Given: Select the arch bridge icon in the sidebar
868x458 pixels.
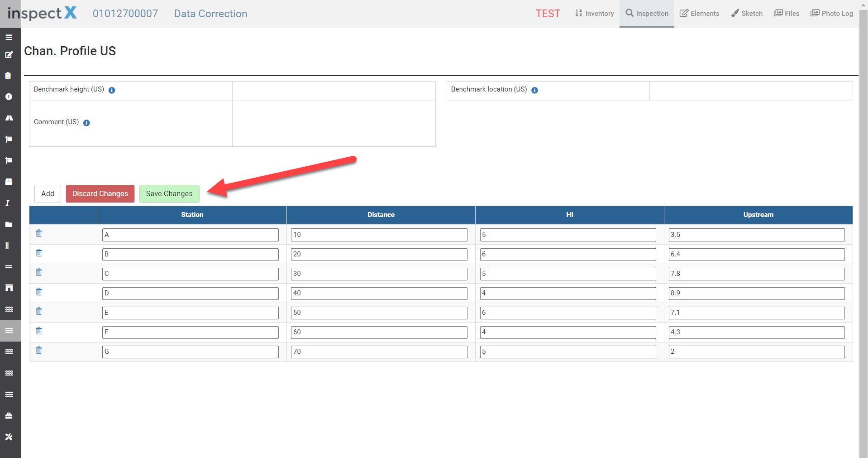Looking at the screenshot, I should [x=9, y=288].
